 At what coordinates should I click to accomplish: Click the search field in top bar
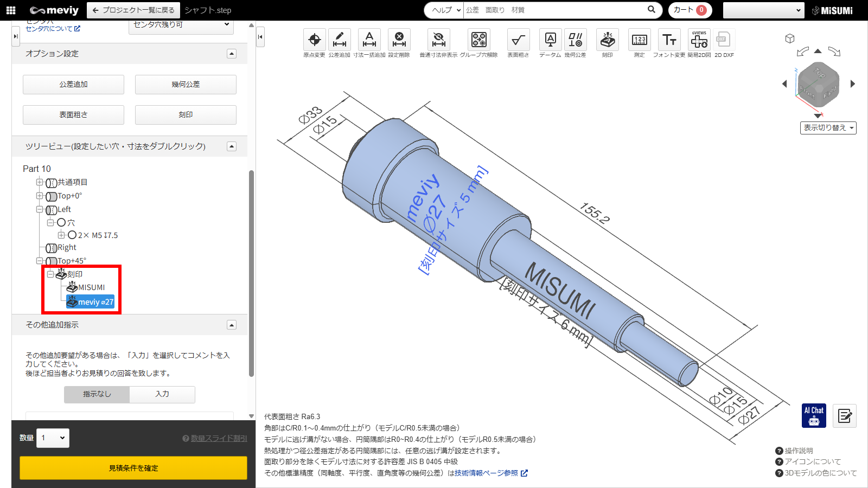553,10
